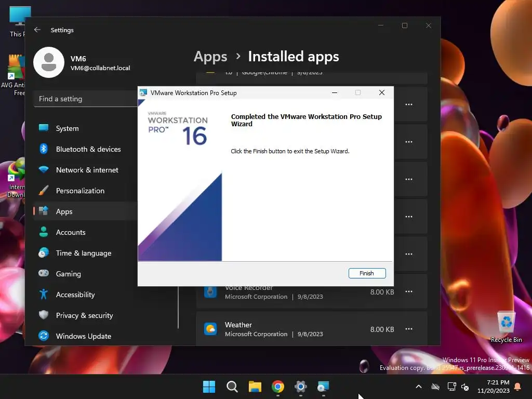
Task: Click the Gaming controller icon
Action: coord(44,273)
